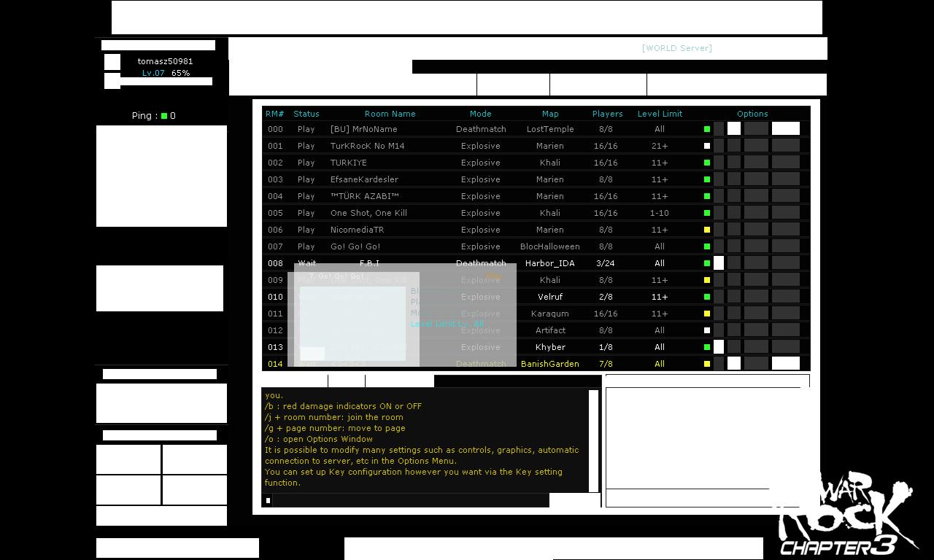934x560 pixels.
Task: Click the chat log vertical scrollbar
Action: [593, 441]
